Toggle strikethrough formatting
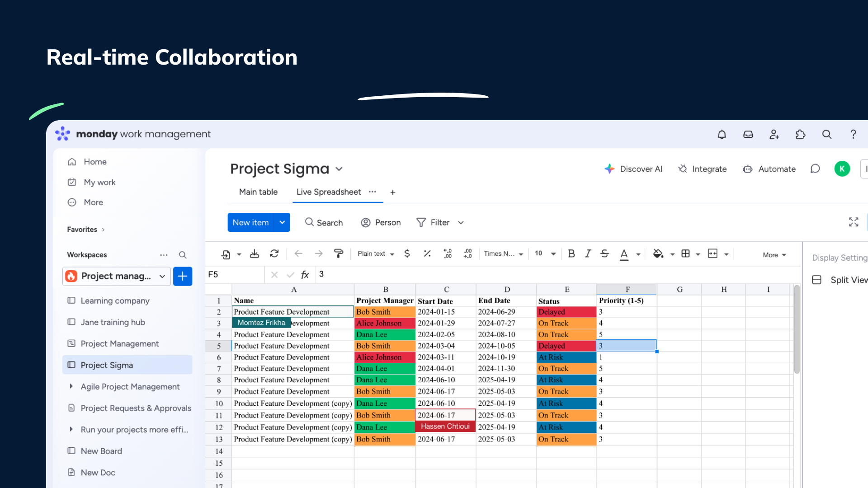Viewport: 868px width, 488px height. [605, 253]
